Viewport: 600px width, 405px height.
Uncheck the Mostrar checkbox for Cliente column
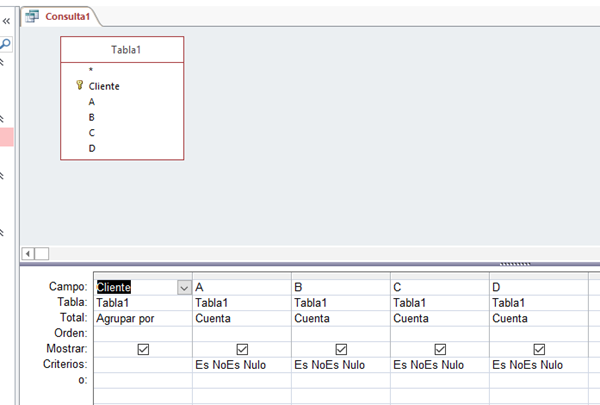click(x=143, y=349)
